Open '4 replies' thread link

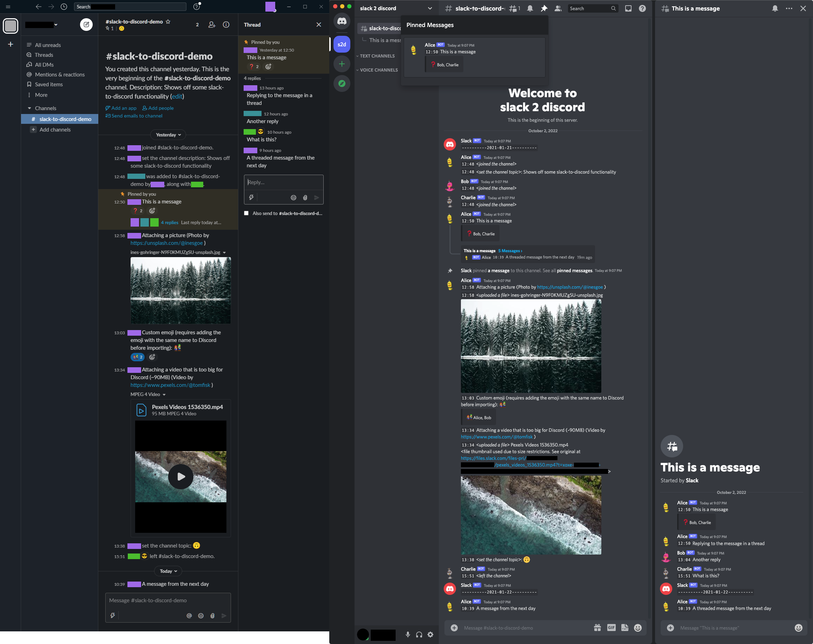(170, 222)
